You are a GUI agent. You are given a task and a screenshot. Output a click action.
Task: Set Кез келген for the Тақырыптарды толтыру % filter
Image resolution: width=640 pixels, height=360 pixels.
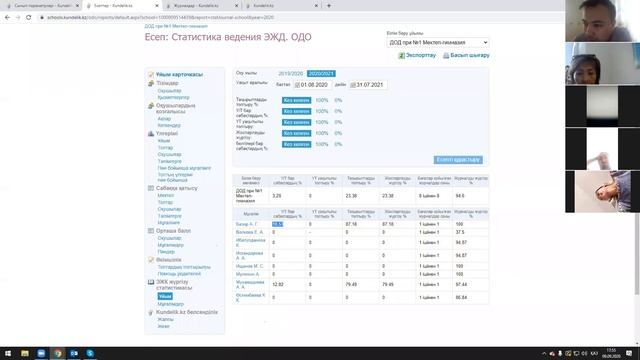click(296, 100)
